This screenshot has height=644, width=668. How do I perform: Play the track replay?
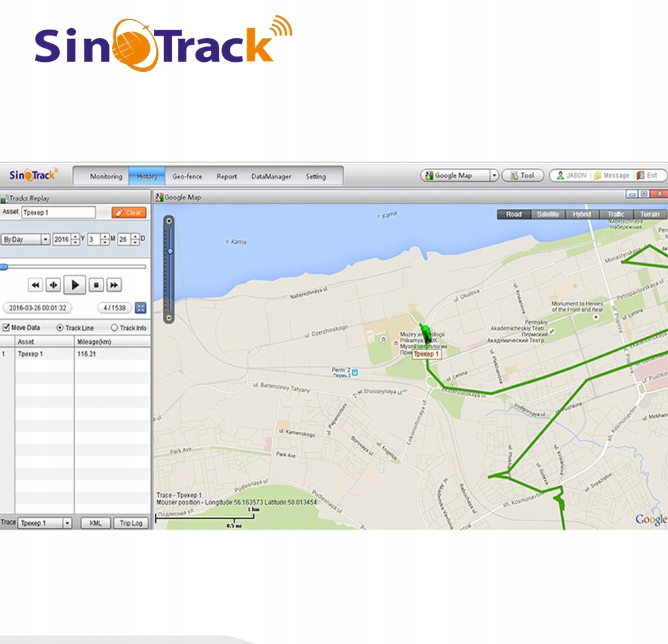75,285
